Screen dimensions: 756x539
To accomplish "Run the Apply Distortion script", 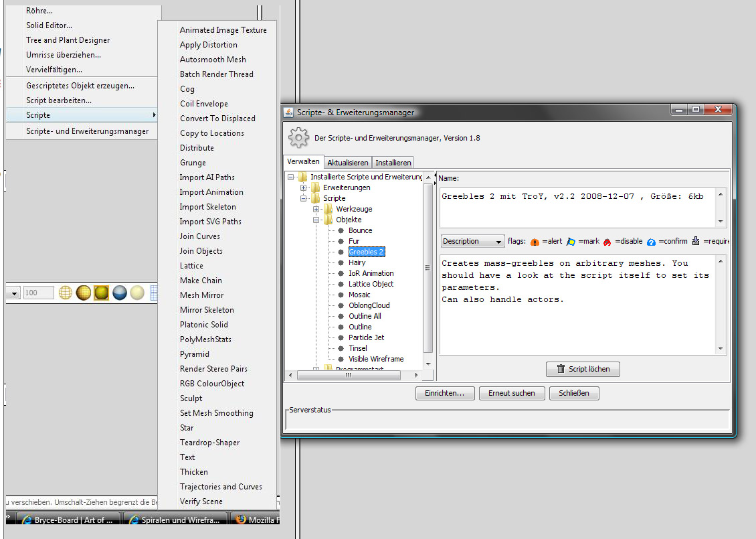I will coord(208,45).
